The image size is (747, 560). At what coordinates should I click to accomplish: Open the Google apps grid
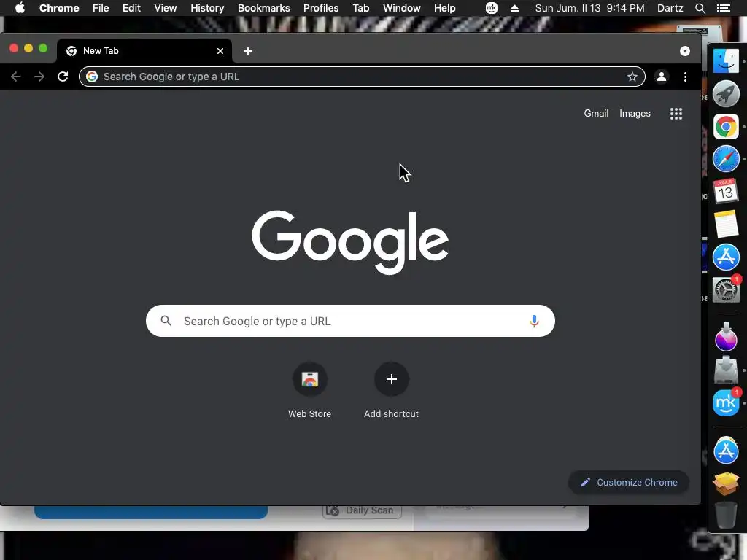pos(676,113)
